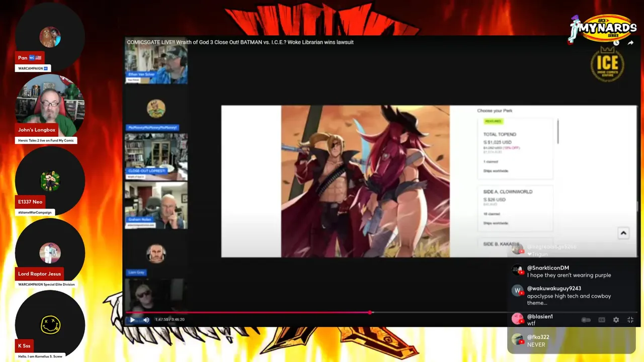Click K Sss smiley avatar
Viewport: 644px width, 362px height.
pyautogui.click(x=50, y=325)
